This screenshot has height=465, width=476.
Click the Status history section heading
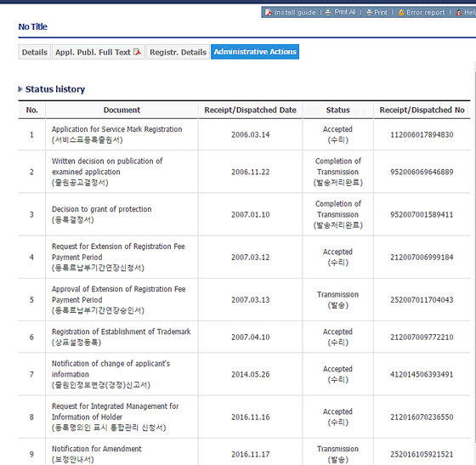point(55,89)
